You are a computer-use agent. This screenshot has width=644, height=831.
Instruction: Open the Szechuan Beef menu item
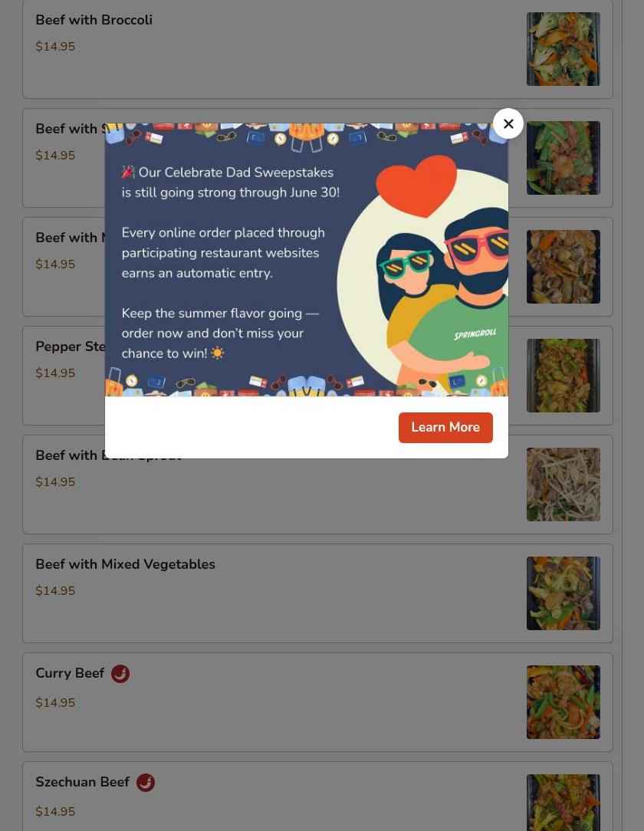tap(317, 797)
